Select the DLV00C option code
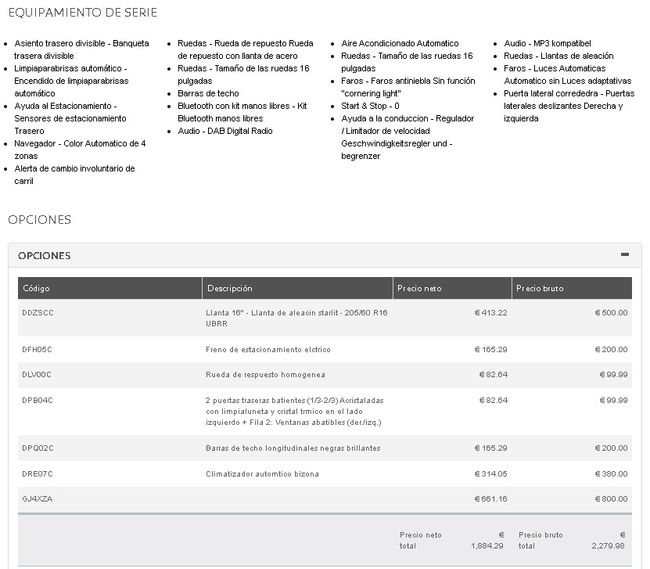Screen dimensions: 650x569 [37, 374]
